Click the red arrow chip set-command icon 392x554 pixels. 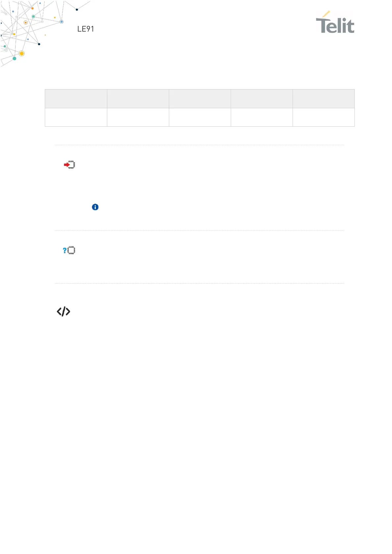click(69, 164)
